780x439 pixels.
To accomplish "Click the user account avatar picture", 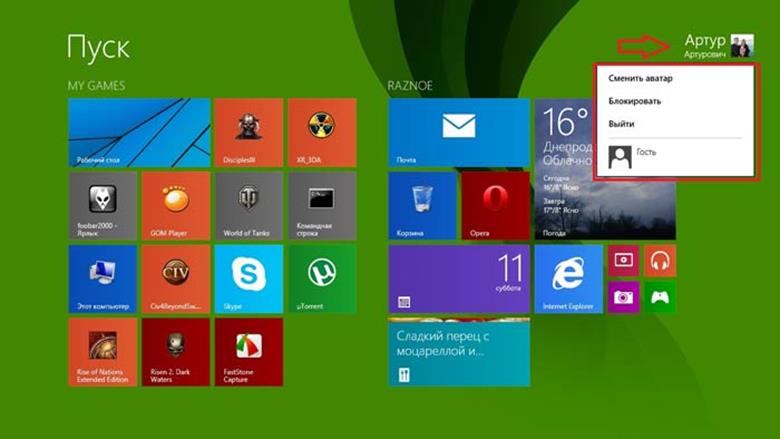I will (742, 46).
